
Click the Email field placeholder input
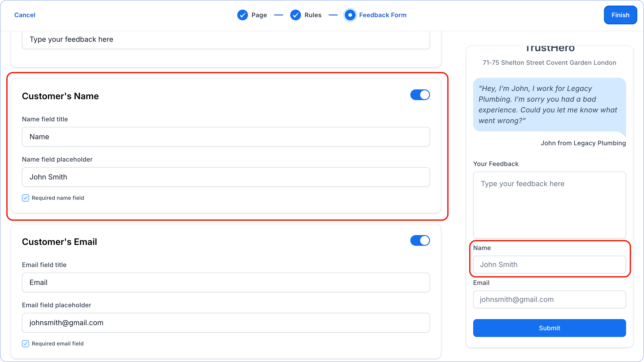[226, 322]
